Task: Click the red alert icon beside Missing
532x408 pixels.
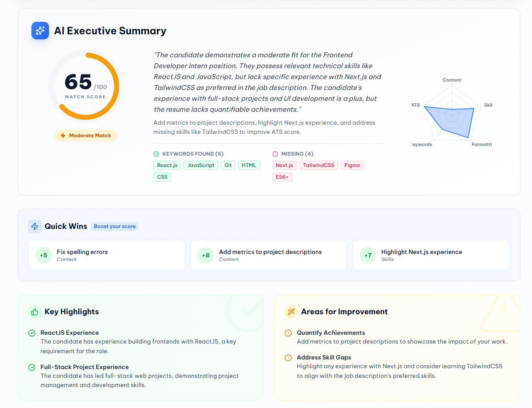Action: (x=275, y=154)
